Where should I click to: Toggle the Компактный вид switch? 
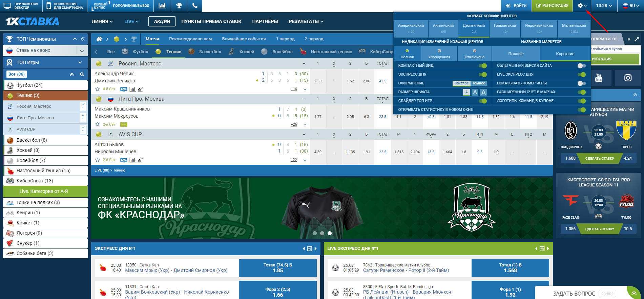[x=482, y=66]
